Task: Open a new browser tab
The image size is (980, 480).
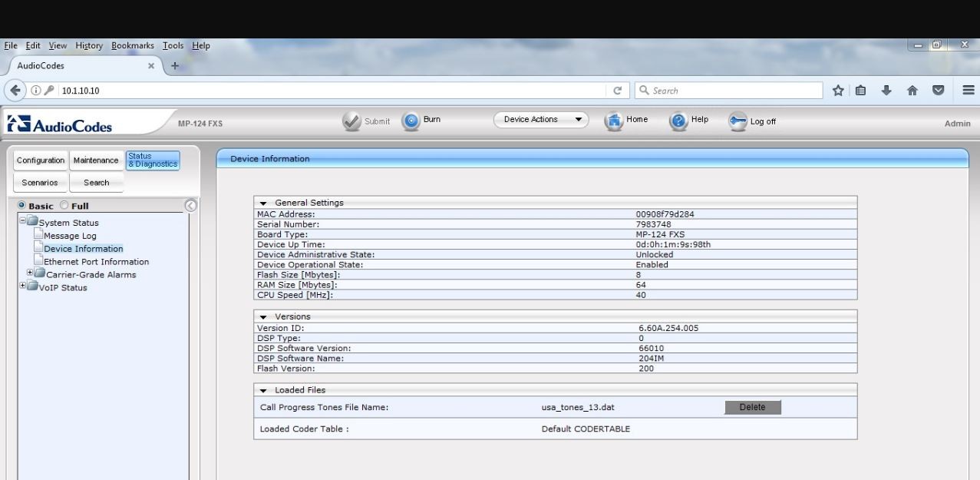Action: [174, 65]
